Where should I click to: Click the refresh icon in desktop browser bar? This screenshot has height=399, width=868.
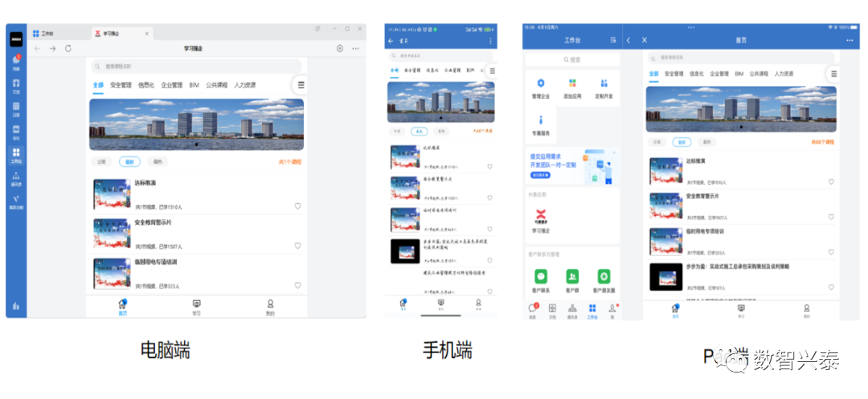[x=68, y=49]
